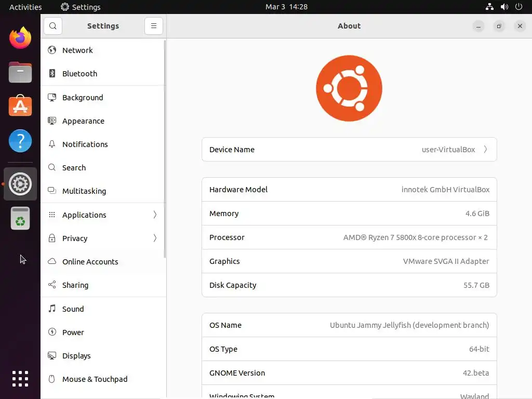The height and width of the screenshot is (399, 532).
Task: Click the sidebar vertical scrollbar
Action: coord(165,149)
